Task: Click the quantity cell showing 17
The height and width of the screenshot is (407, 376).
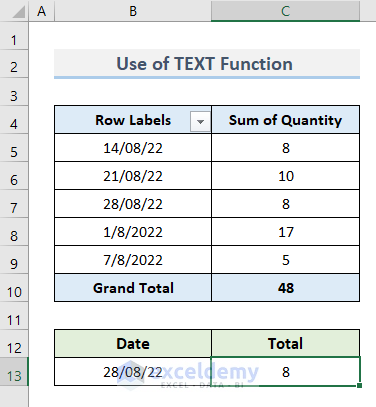Action: click(x=286, y=232)
